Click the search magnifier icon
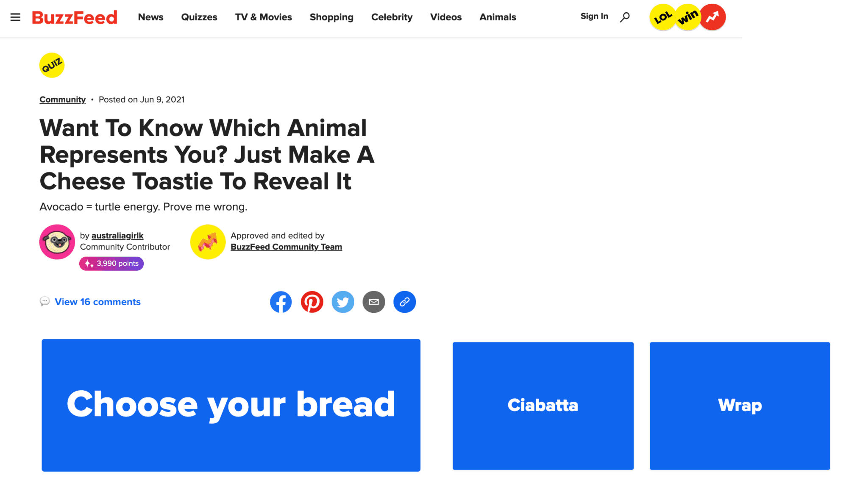 click(625, 17)
